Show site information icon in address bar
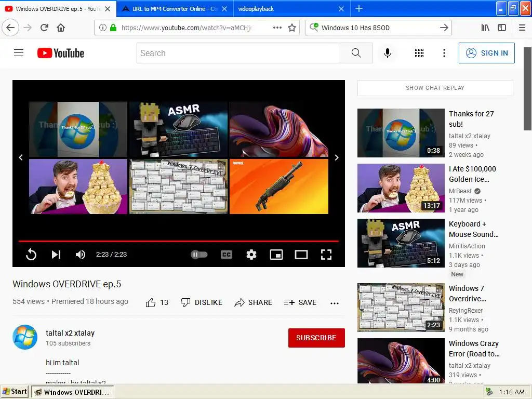This screenshot has width=532, height=399. (x=102, y=28)
